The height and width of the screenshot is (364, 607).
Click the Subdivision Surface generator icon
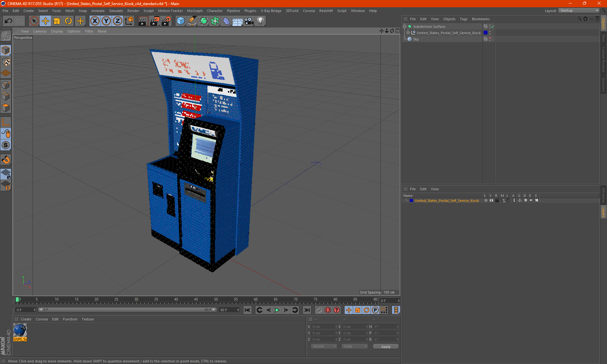click(x=204, y=21)
